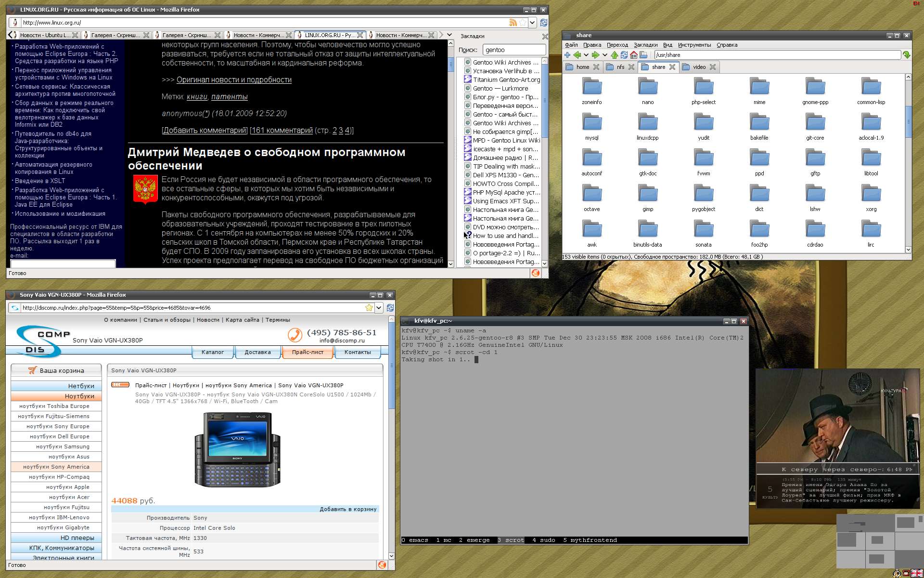Click the Tux site icon beside linux.org.ru URL

pos(15,23)
